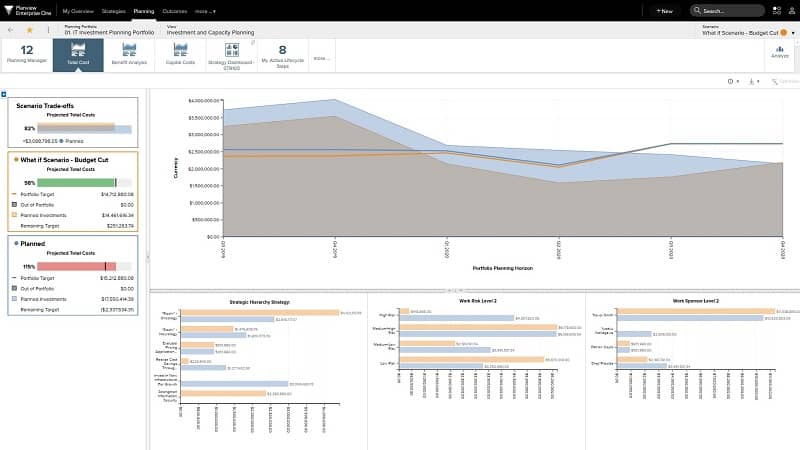Open the View selector Investment and Capacity Planning

[x=210, y=30]
